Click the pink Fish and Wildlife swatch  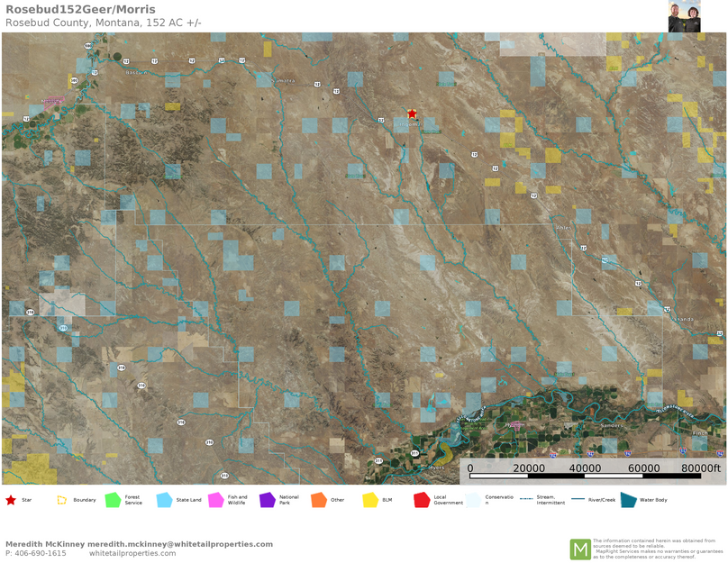pos(216,500)
